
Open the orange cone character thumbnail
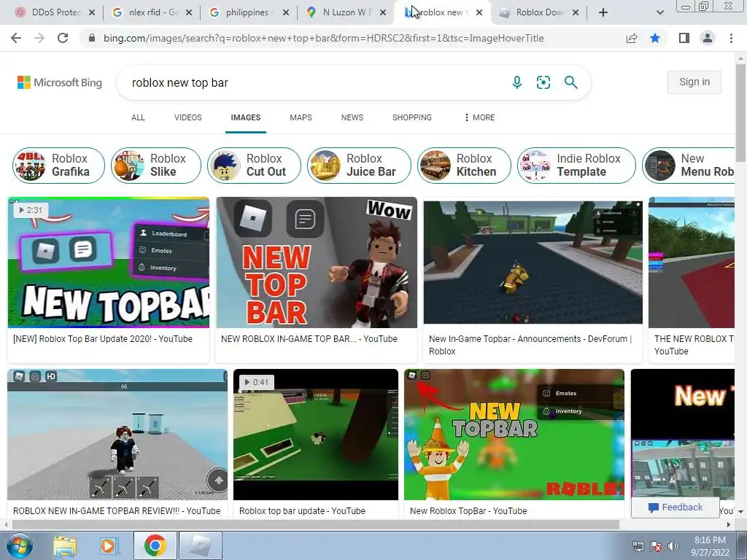point(514,435)
